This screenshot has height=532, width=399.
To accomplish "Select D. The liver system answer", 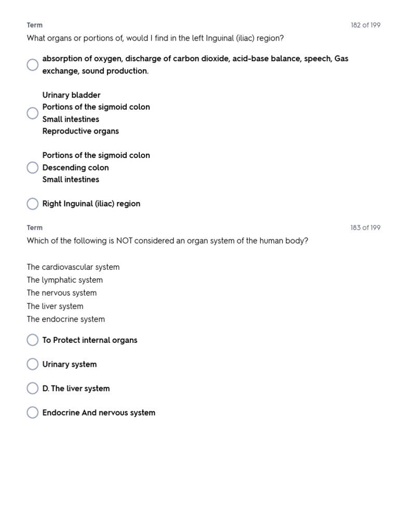I will point(33,389).
